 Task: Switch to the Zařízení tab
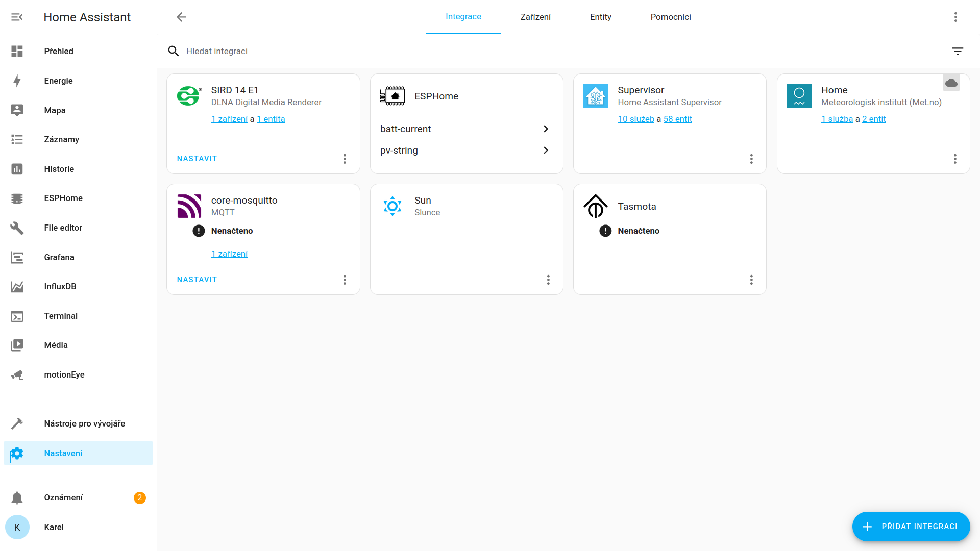pyautogui.click(x=535, y=17)
